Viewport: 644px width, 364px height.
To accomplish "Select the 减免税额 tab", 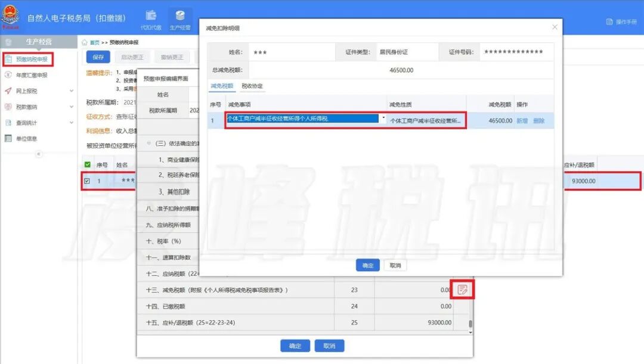I will (222, 86).
